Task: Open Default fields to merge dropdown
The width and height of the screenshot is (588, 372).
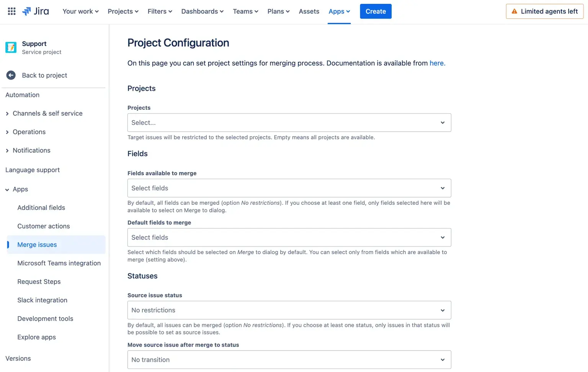Action: tap(289, 238)
